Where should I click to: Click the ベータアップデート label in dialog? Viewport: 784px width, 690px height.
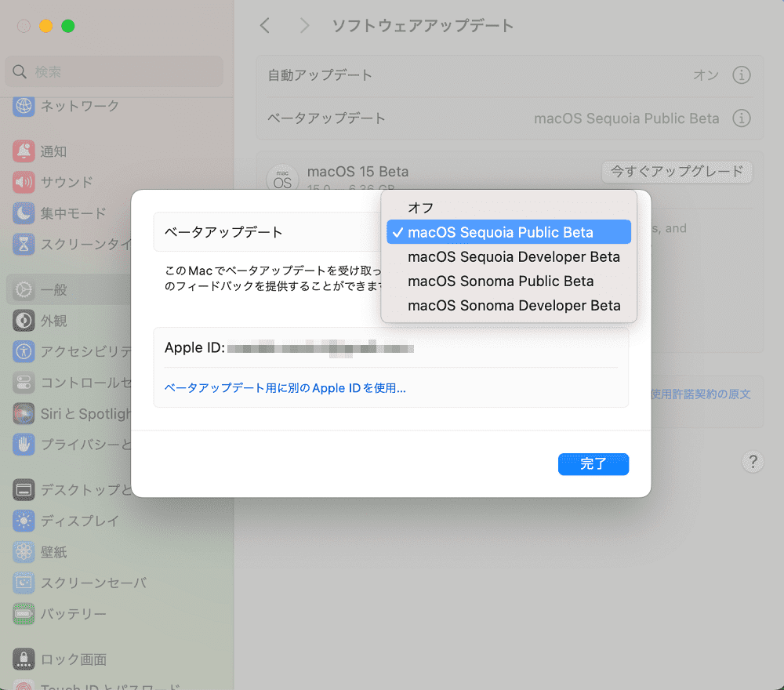pos(223,232)
